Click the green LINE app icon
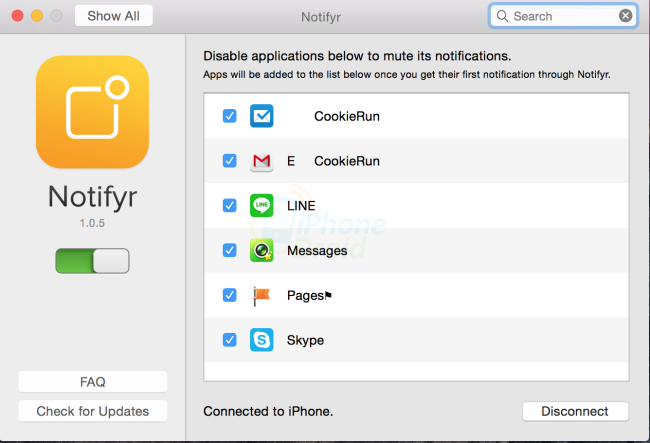The width and height of the screenshot is (650, 443). (x=262, y=206)
